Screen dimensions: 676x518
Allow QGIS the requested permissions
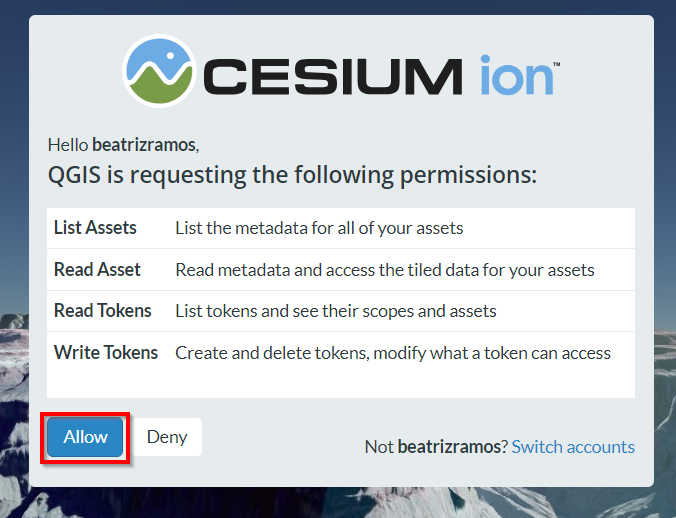85,437
